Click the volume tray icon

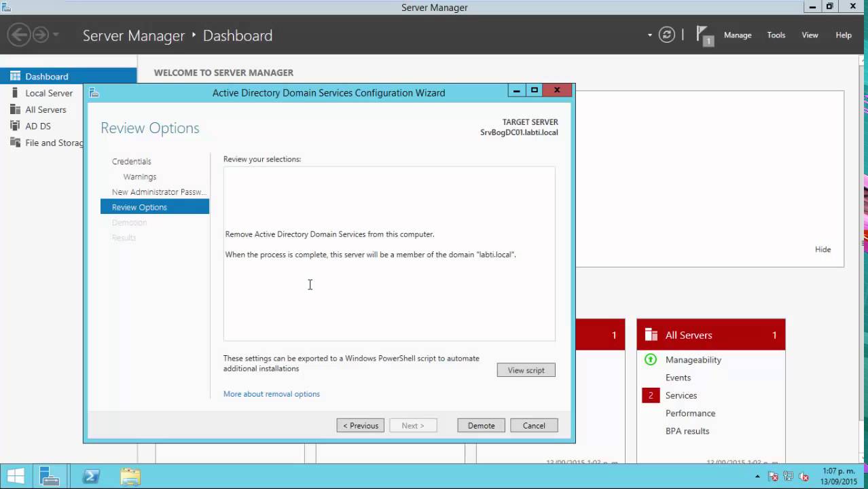coord(803,477)
